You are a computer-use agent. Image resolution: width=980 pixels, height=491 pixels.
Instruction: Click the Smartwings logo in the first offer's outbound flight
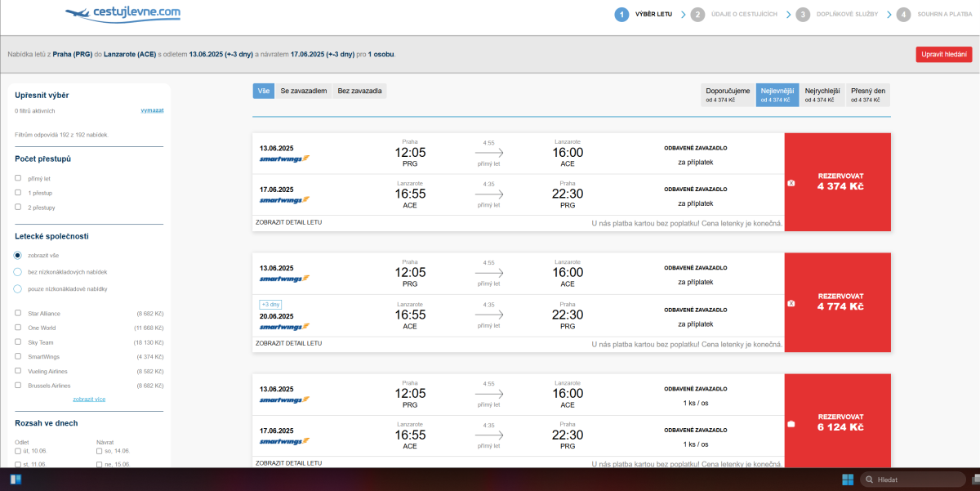pos(284,158)
